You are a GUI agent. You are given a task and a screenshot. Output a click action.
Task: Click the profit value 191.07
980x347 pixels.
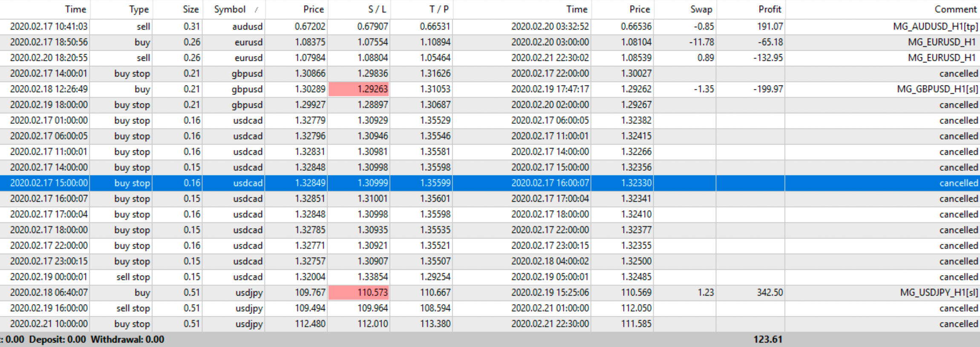(770, 26)
